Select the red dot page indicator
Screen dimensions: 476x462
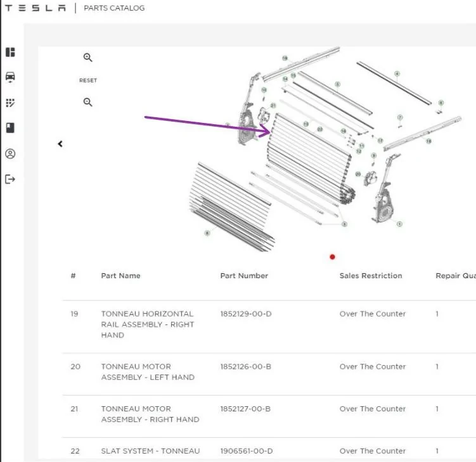[332, 257]
